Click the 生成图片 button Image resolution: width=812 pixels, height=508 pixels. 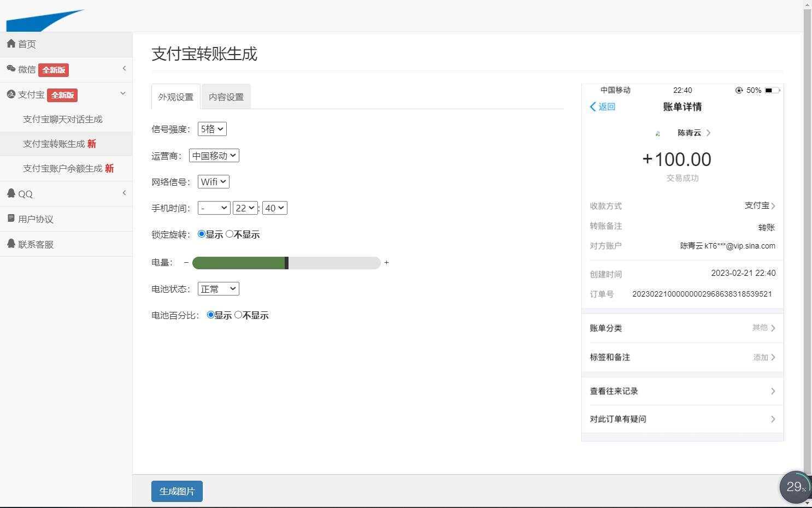(x=176, y=491)
